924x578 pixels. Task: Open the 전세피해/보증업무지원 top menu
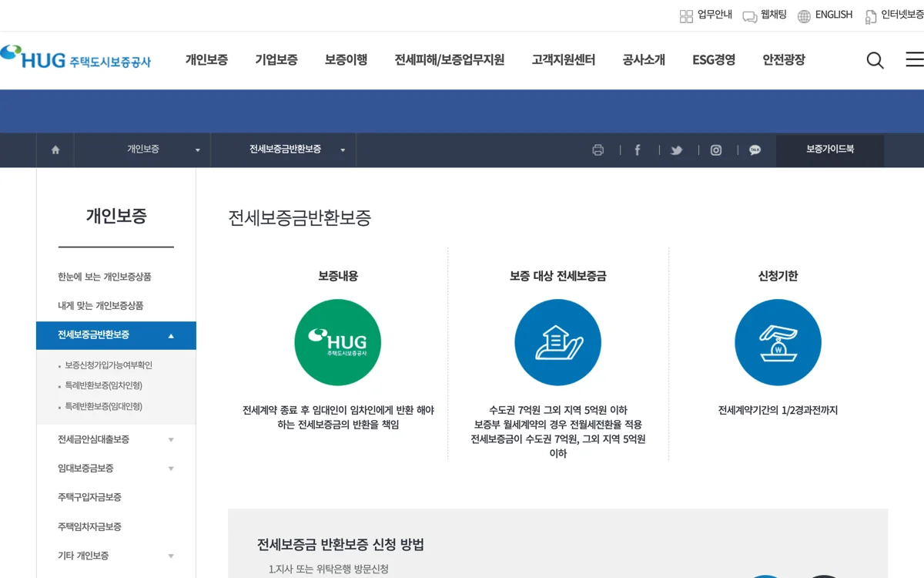coord(450,60)
